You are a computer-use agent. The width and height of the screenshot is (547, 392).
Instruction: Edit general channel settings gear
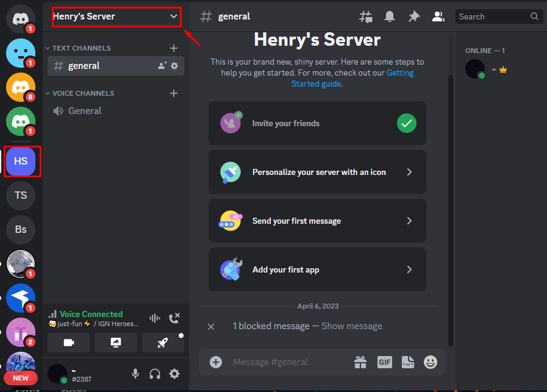[x=174, y=66]
